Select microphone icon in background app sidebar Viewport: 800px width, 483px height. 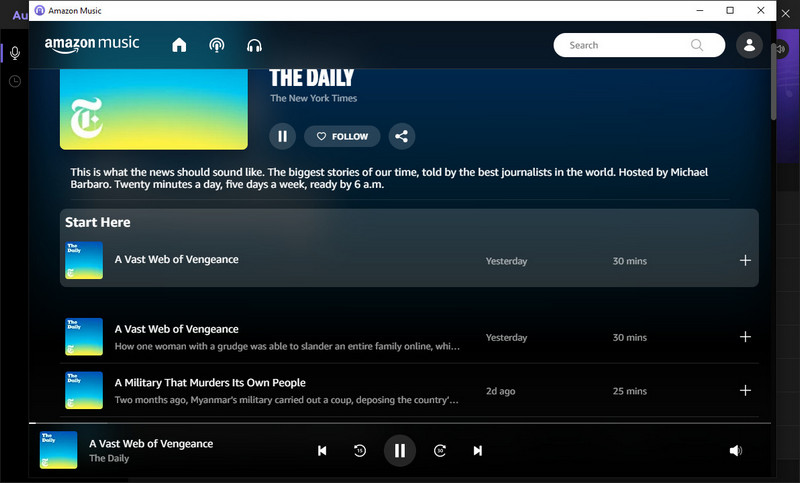tap(15, 53)
